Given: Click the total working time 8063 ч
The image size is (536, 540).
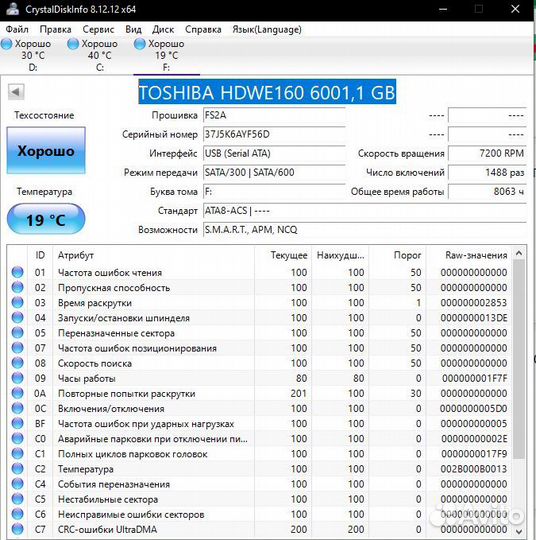Looking at the screenshot, I should pyautogui.click(x=487, y=191).
